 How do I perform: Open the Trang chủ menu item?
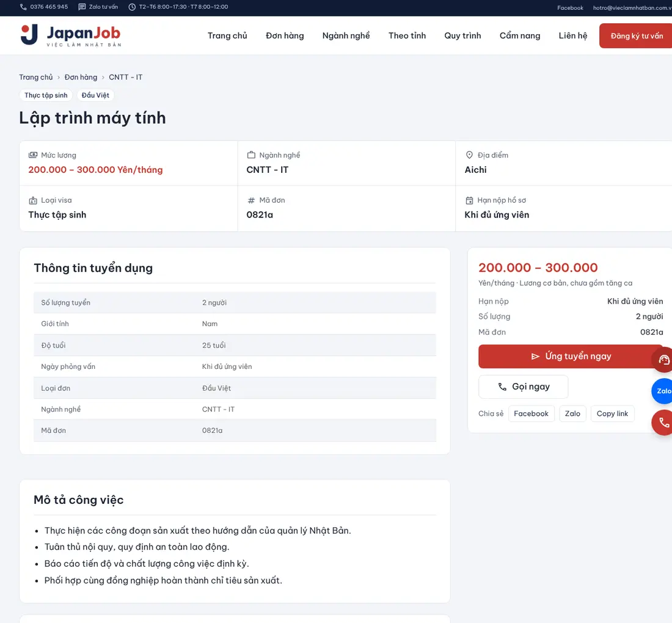[227, 35]
